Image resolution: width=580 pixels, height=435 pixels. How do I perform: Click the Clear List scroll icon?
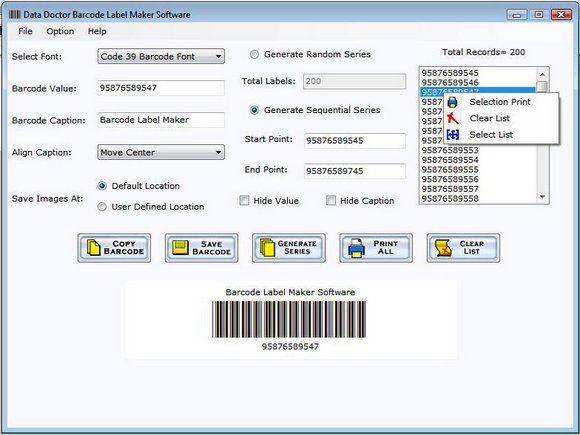pos(443,248)
